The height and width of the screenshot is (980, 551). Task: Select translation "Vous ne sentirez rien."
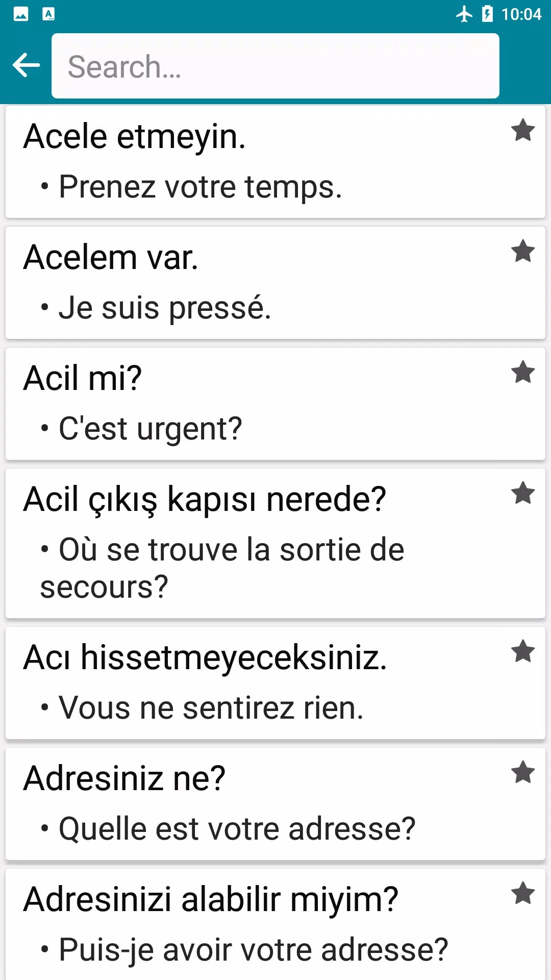(x=211, y=708)
